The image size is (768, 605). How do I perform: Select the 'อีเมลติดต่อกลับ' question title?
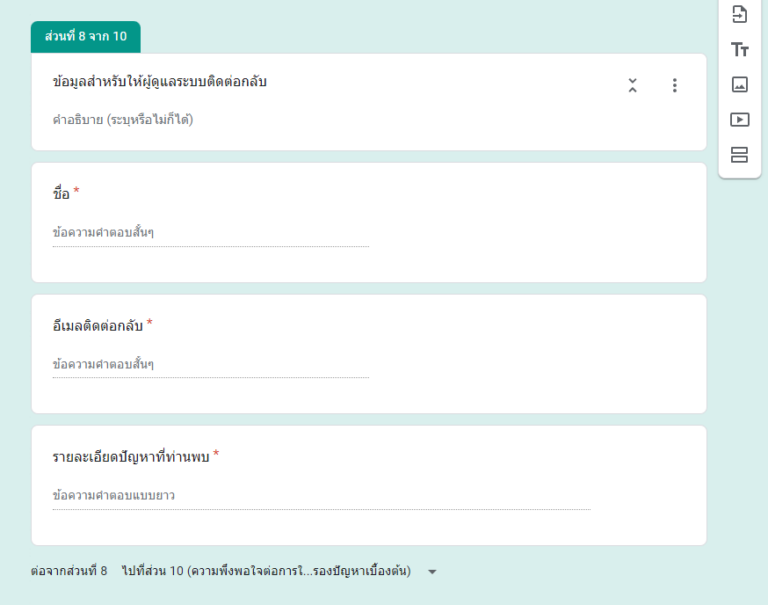coord(97,325)
